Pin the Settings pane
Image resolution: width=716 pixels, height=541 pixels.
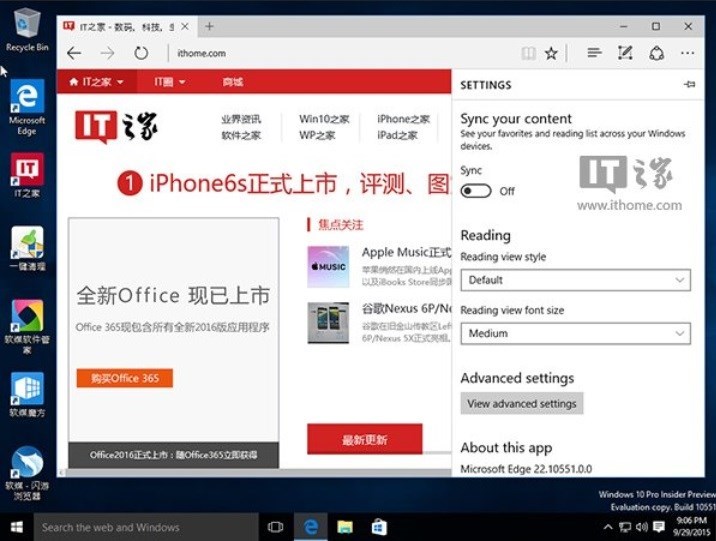coord(690,84)
